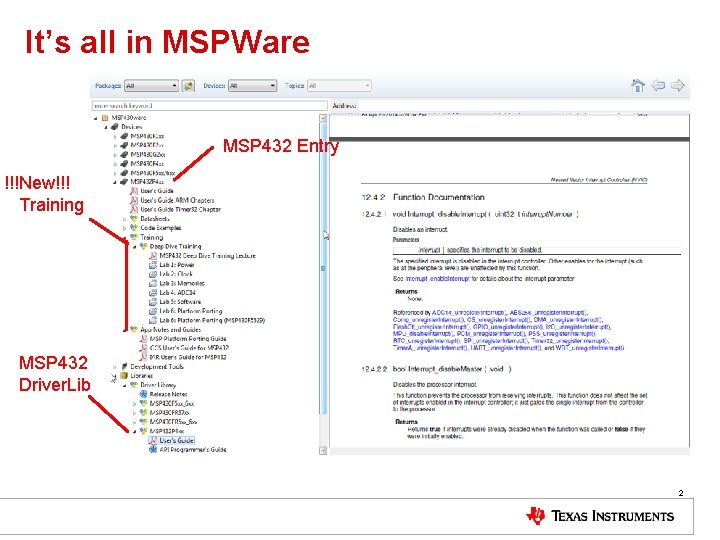Click the Home icon in the browser toolbar
This screenshot has width=720, height=540.
point(637,85)
